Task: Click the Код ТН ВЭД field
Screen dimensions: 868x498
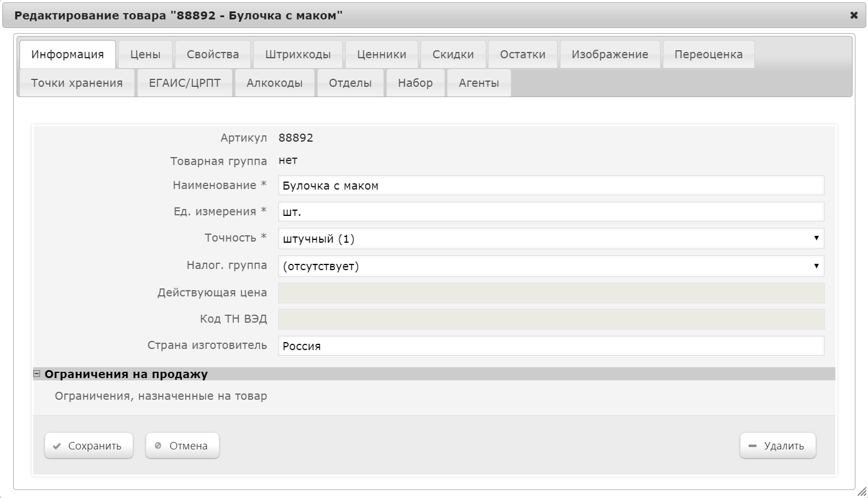Action: coord(551,319)
